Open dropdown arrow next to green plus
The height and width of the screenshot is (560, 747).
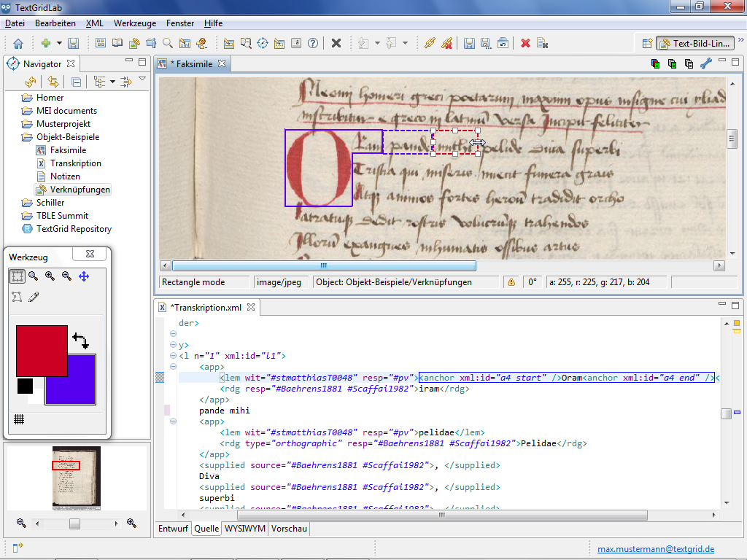[59, 43]
